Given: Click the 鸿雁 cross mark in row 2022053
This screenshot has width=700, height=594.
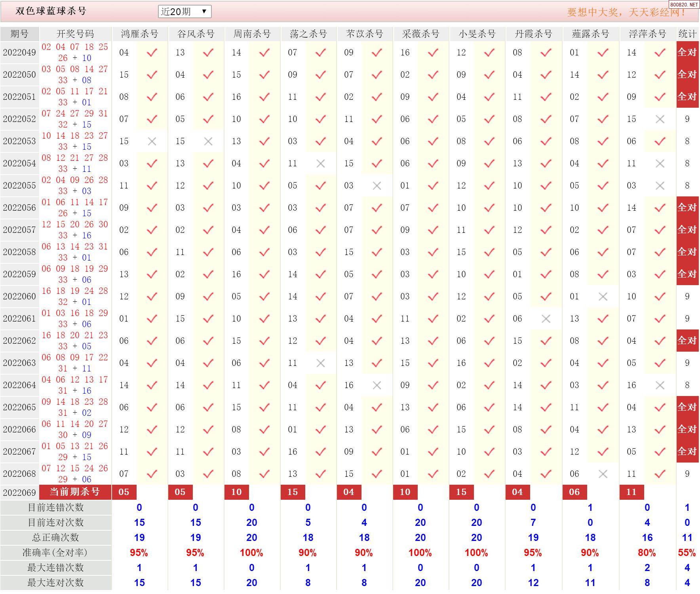Looking at the screenshot, I should (152, 141).
